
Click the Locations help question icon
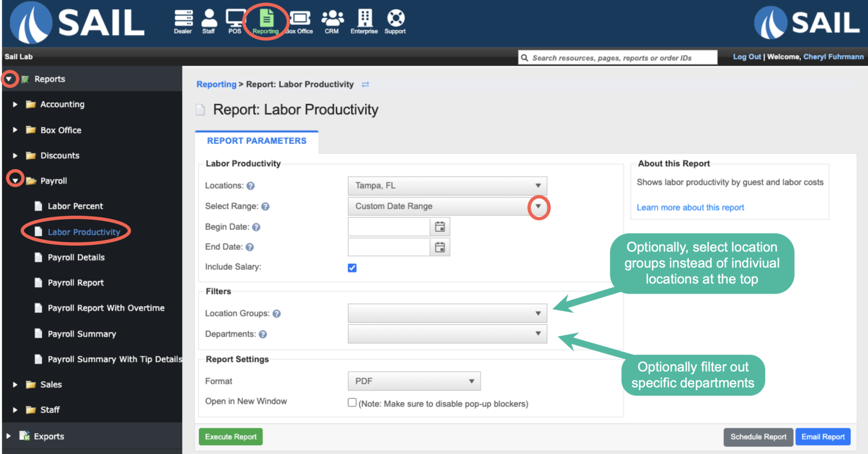point(251,186)
